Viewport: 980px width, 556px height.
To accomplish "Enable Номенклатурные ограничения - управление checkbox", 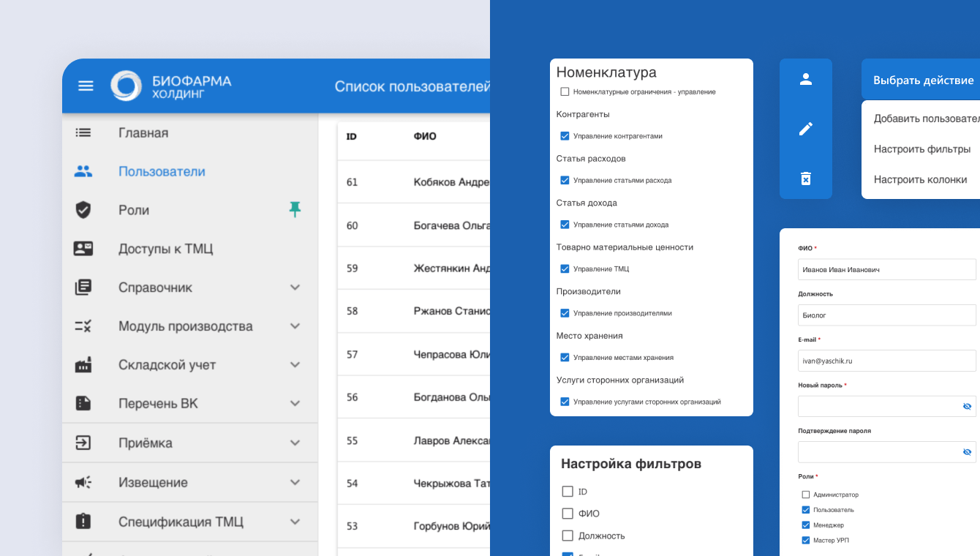I will coord(565,92).
